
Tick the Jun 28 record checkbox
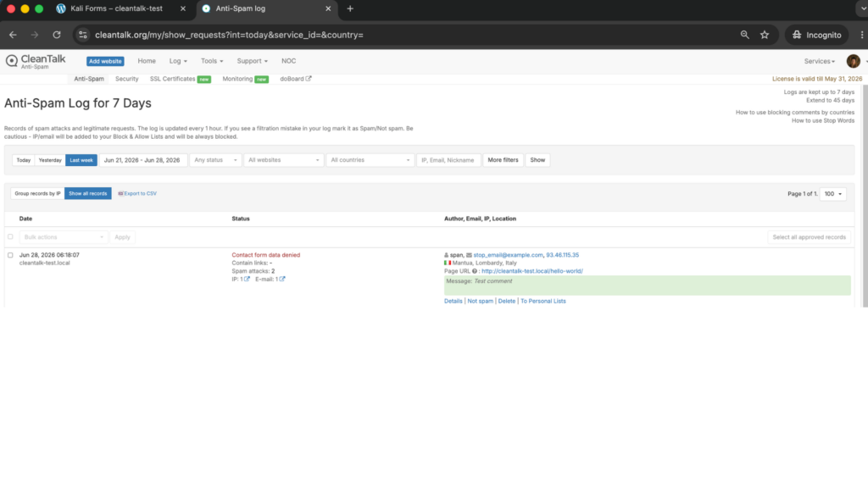pos(10,255)
